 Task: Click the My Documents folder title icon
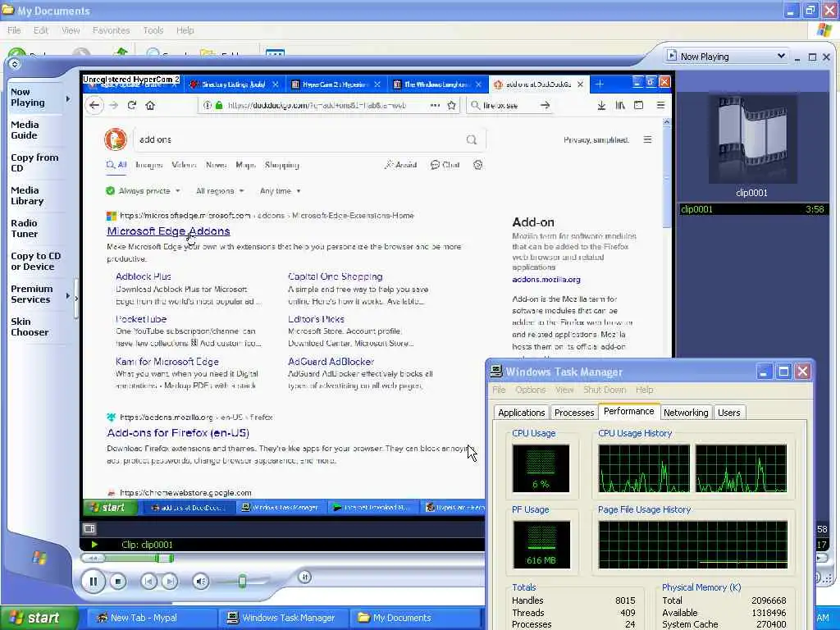click(7, 10)
